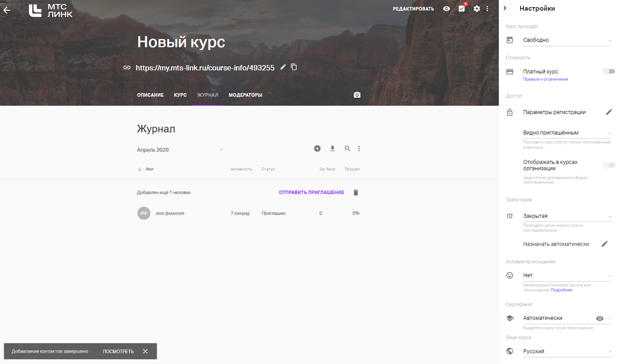Image resolution: width=619 pixels, height=364 pixels.
Task: Open Правила и ограничения link
Action: pos(545,79)
